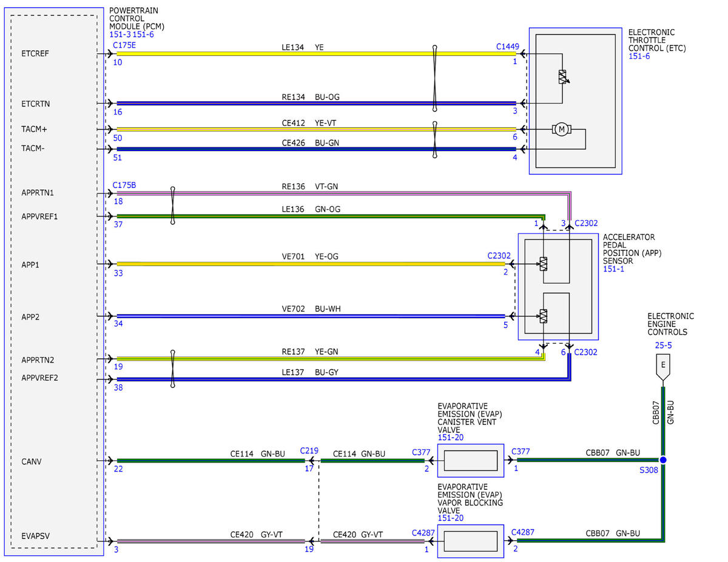The image size is (728, 562).
Task: Select the CANV signal label
Action: 30,461
